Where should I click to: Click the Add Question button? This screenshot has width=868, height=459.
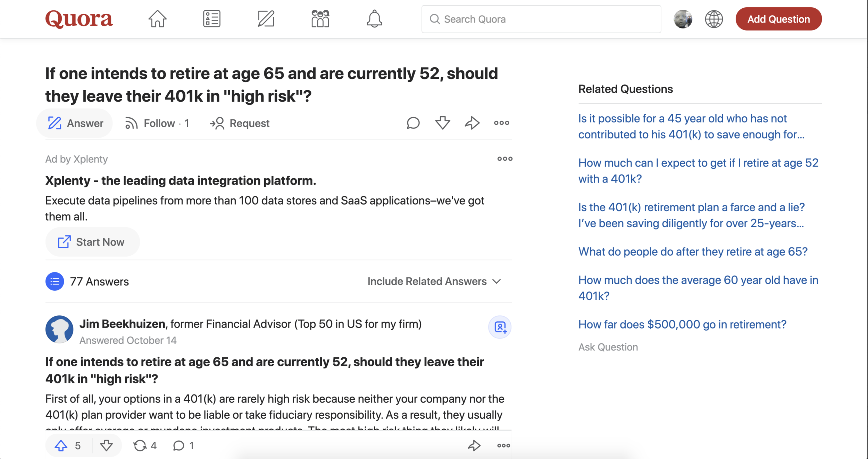click(778, 19)
